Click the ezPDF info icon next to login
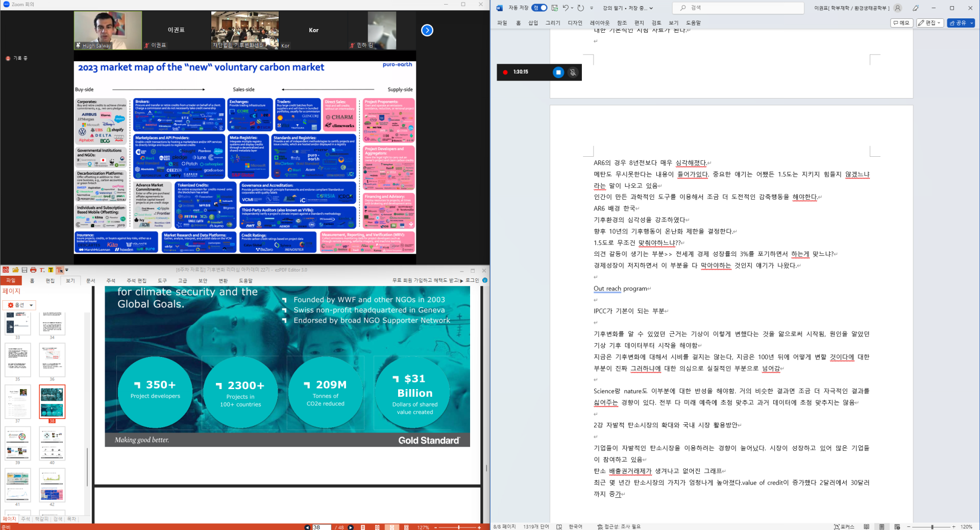Image resolution: width=980 pixels, height=530 pixels. pos(485,280)
